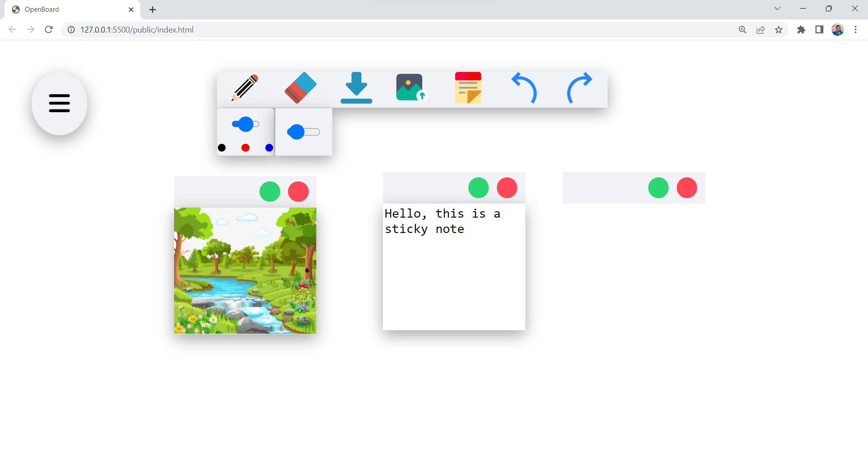Select the black pen color
The width and height of the screenshot is (868, 456).
coord(222,147)
